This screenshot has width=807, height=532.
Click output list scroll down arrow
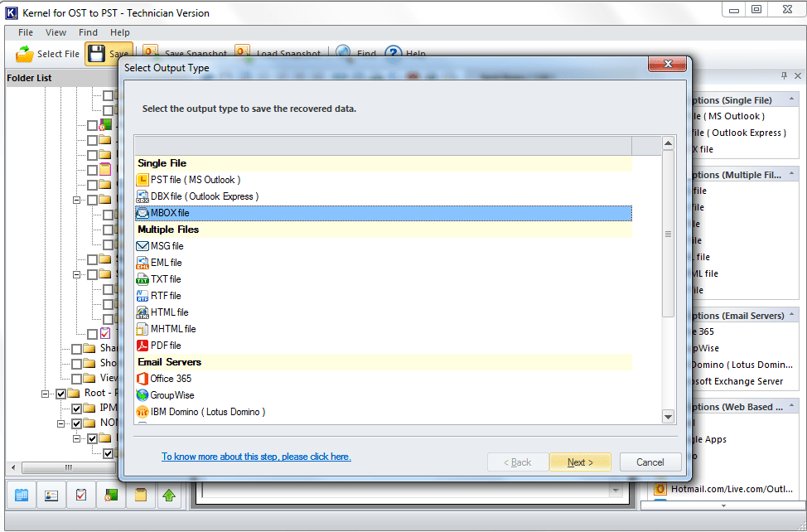click(x=668, y=417)
